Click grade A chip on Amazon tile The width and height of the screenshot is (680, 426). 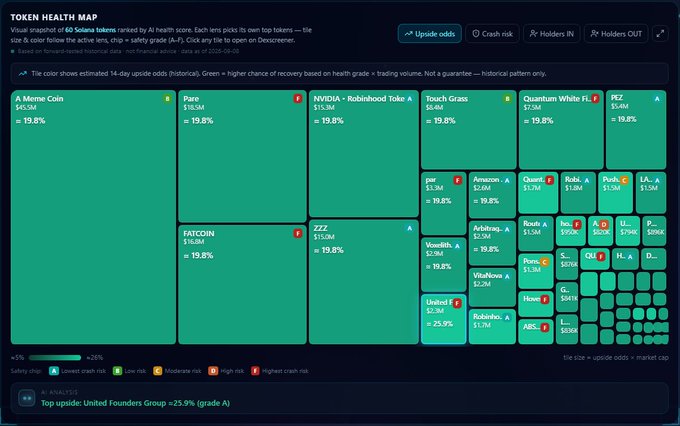click(x=507, y=180)
